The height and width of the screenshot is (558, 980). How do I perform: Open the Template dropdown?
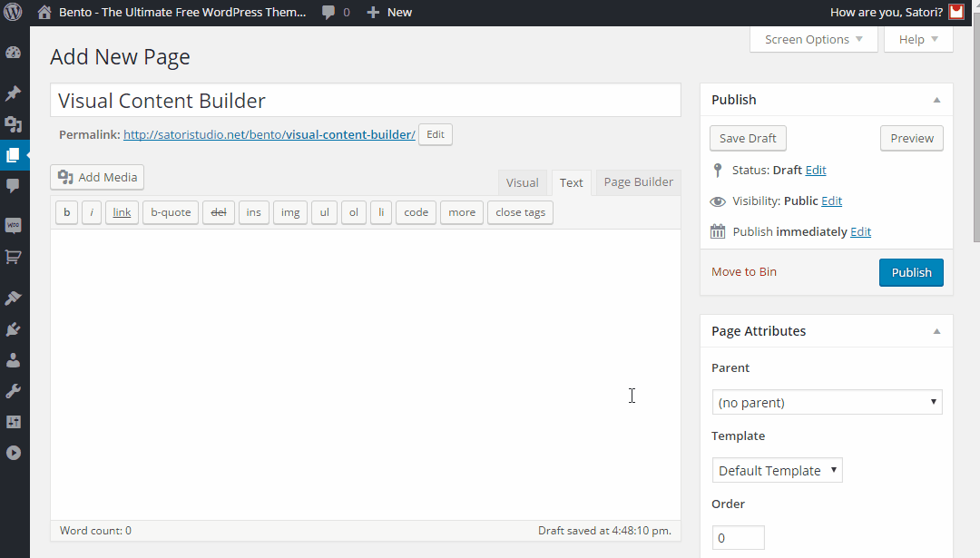coord(777,470)
